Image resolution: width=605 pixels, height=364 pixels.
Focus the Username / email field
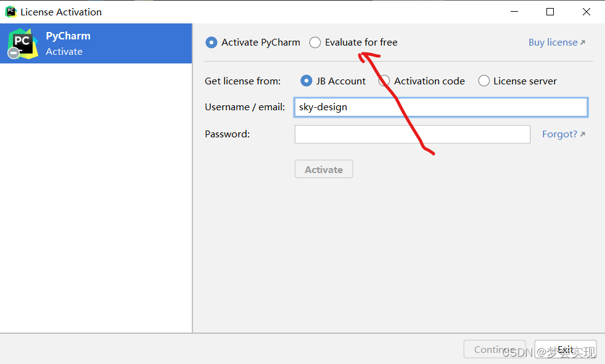(440, 107)
